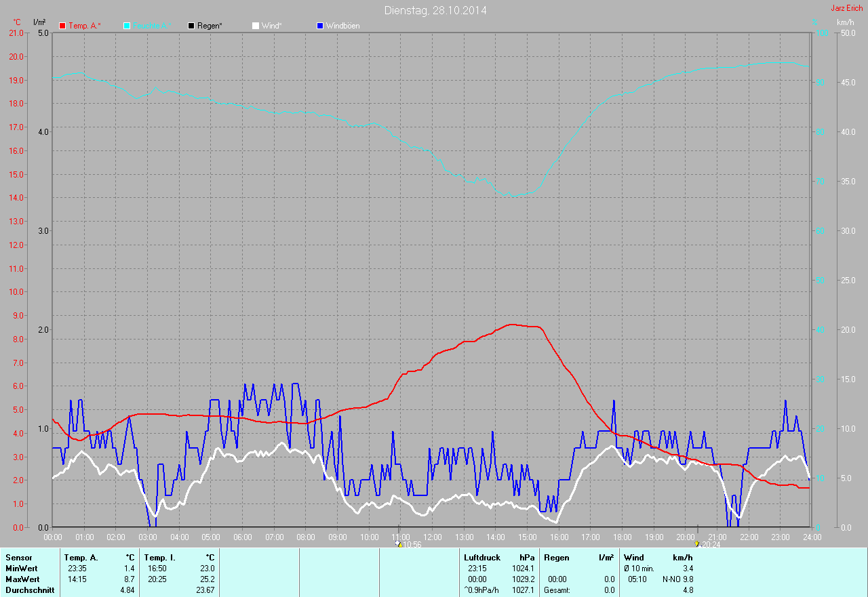Screen dimensions: 868x597
Task: Click the Luftdruck column header
Action: coord(481,558)
